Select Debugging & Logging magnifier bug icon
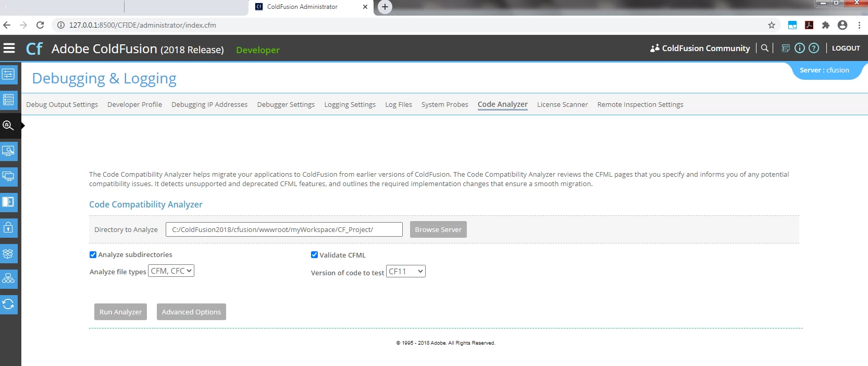The width and height of the screenshot is (868, 366). (x=8, y=126)
